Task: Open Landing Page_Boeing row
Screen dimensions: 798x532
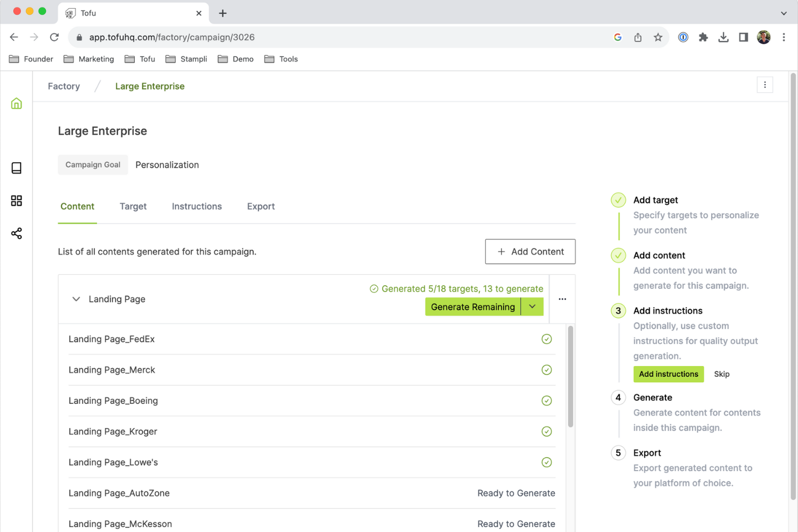Action: pyautogui.click(x=312, y=400)
